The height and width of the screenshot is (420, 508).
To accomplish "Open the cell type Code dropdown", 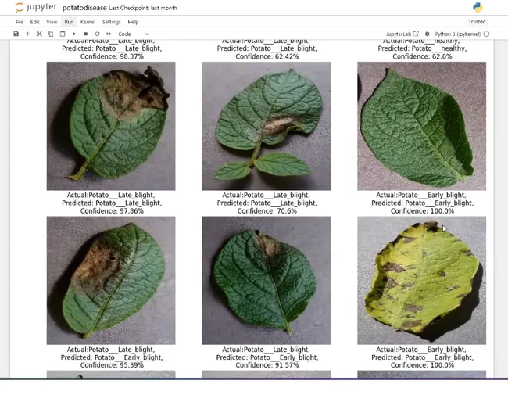I will tap(134, 34).
